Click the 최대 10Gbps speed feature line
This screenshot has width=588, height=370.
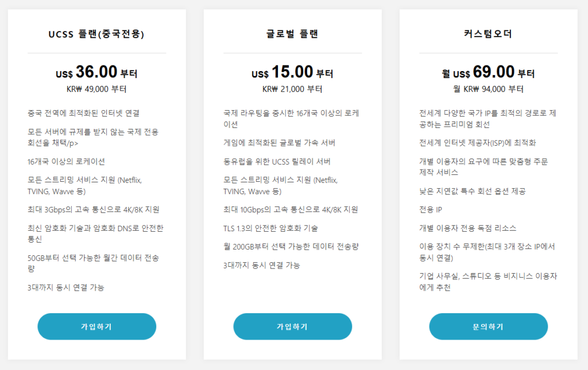(291, 210)
